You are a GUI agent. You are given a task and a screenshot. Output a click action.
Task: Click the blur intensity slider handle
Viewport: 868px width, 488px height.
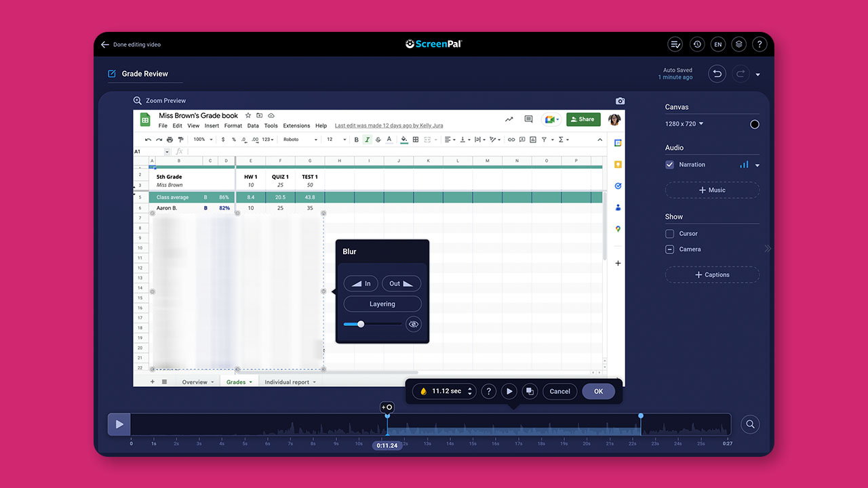pyautogui.click(x=361, y=324)
